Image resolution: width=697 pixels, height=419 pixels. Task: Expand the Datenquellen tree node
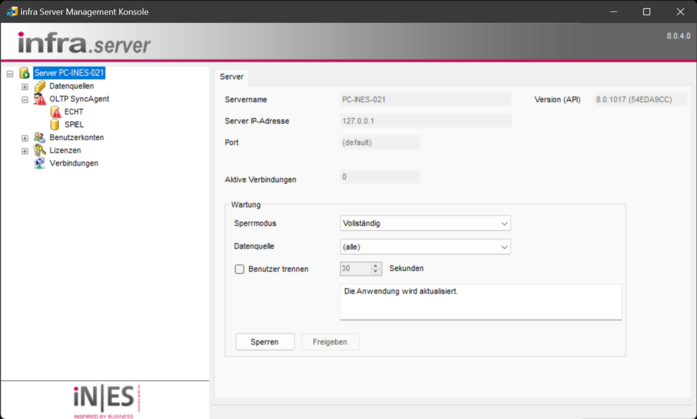25,87
